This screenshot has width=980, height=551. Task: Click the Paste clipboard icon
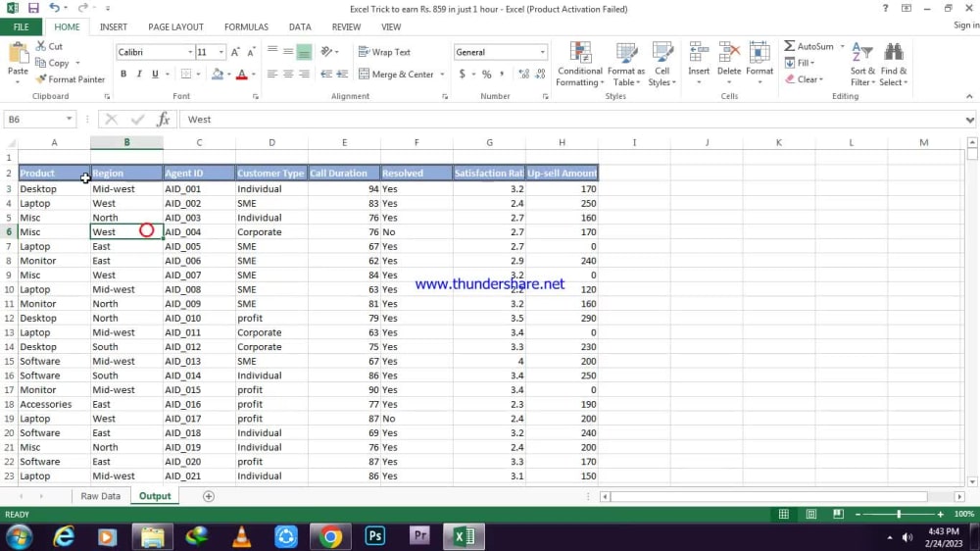tap(18, 55)
